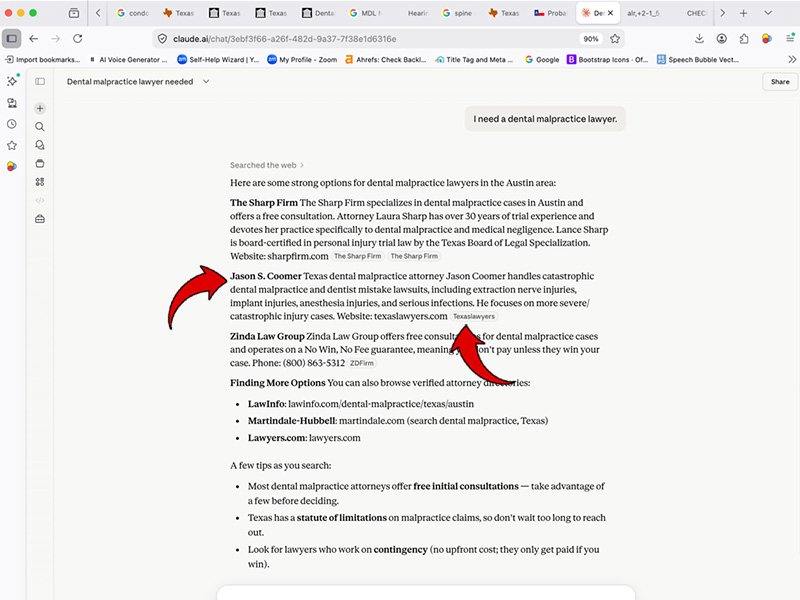Open the browser hamburger application menu
The height and width of the screenshot is (600, 800).
[x=790, y=38]
